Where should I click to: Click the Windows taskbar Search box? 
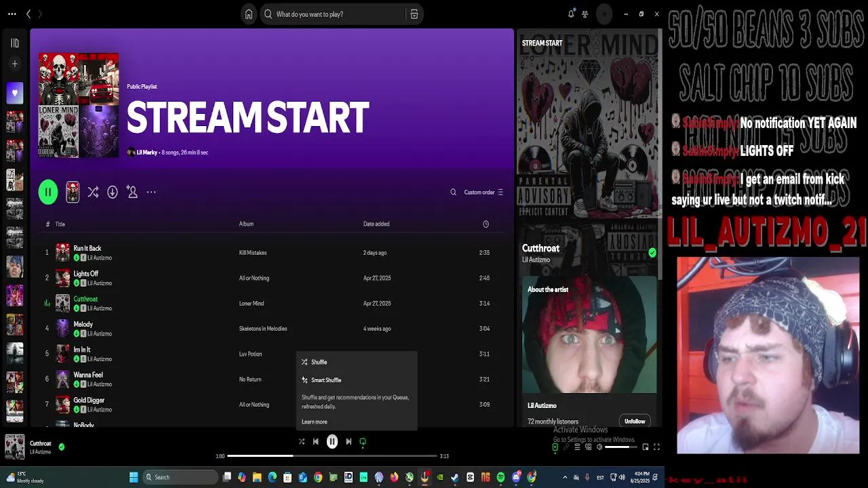180,477
